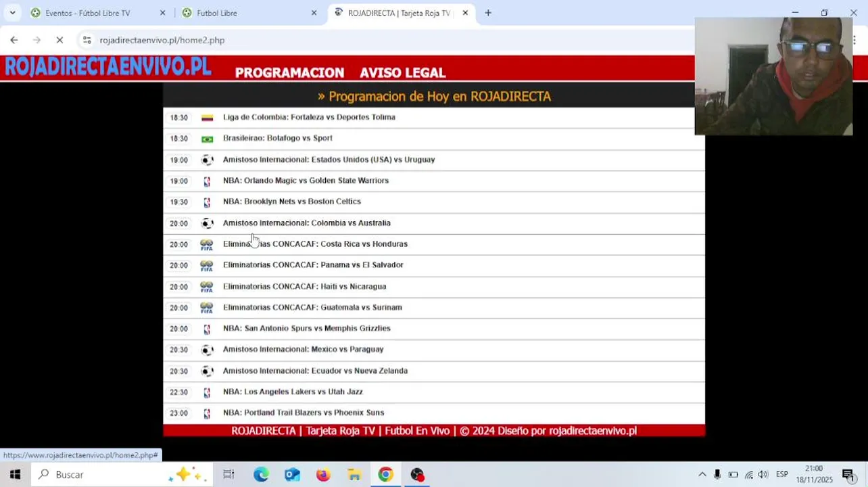The width and height of the screenshot is (868, 487).
Task: Open network settings icon in system tray
Action: [x=748, y=475]
